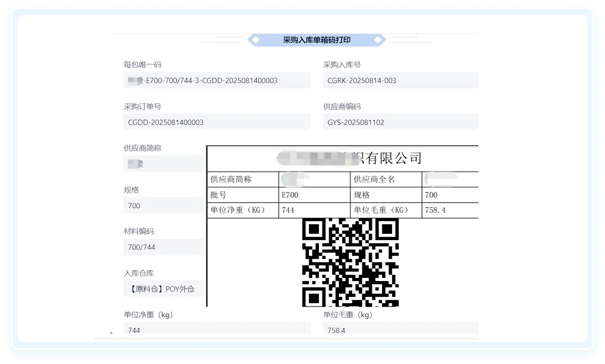The height and width of the screenshot is (364, 605).
Task: Click the 每包唯一码 input field
Action: click(x=217, y=80)
